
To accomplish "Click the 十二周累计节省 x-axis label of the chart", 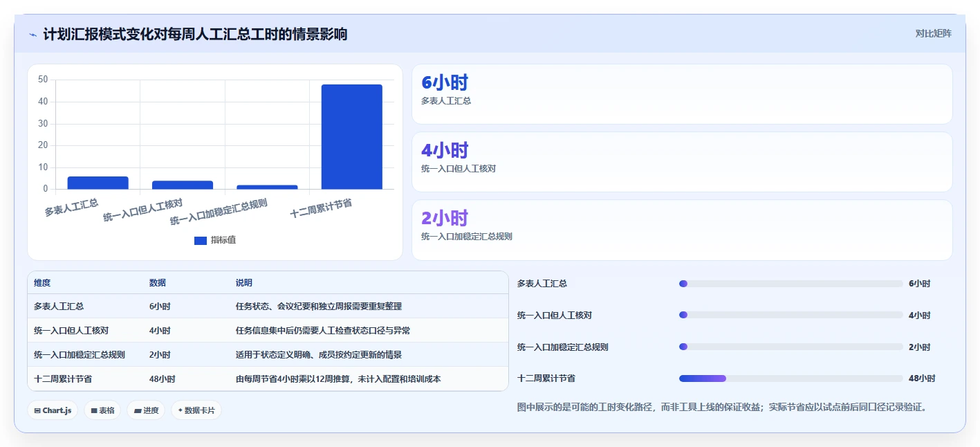I will pyautogui.click(x=321, y=208).
